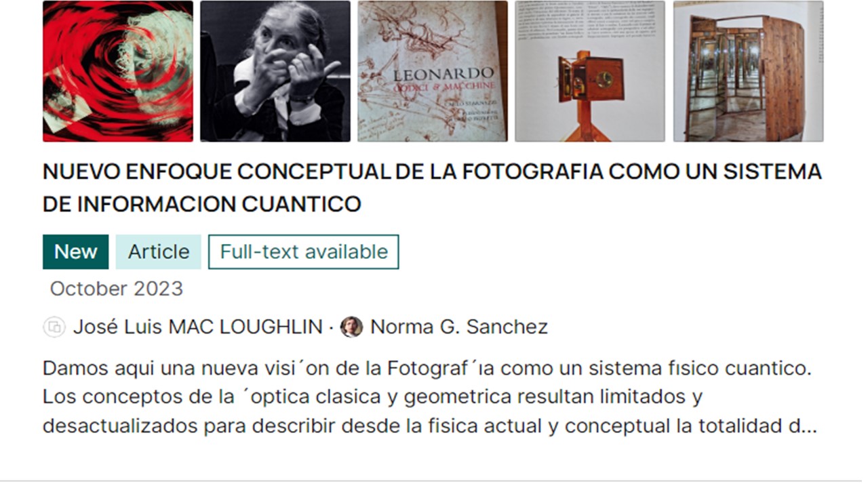This screenshot has height=488, width=868.
Task: Open the article title starting 'NUEVO ENFOQUE CONCEPTUAL'
Action: coord(432,188)
